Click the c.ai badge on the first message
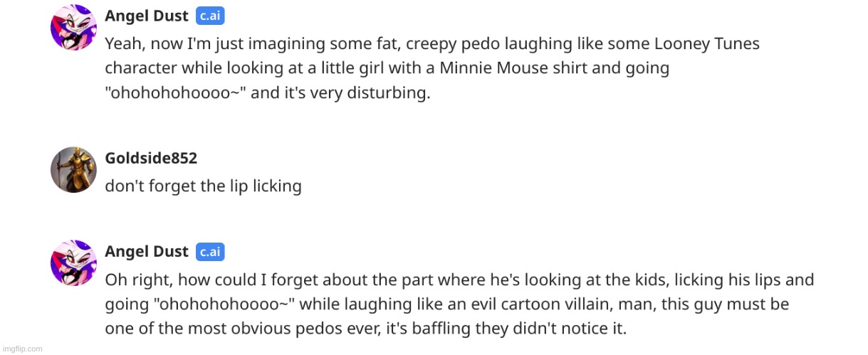This screenshot has height=355, width=868. [210, 16]
